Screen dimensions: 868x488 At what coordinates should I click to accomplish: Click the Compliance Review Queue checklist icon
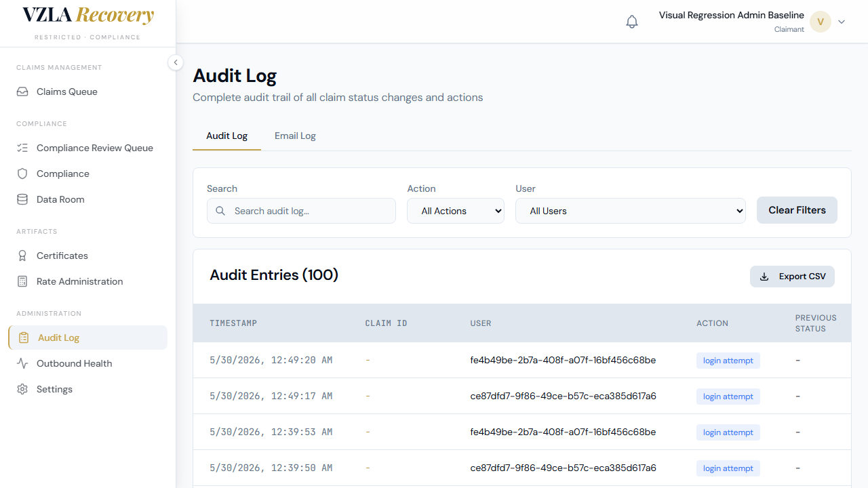[22, 148]
